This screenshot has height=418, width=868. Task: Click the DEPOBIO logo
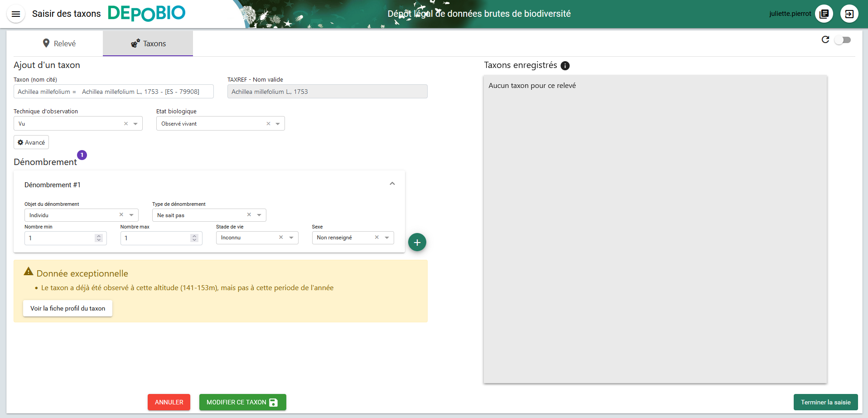(147, 14)
